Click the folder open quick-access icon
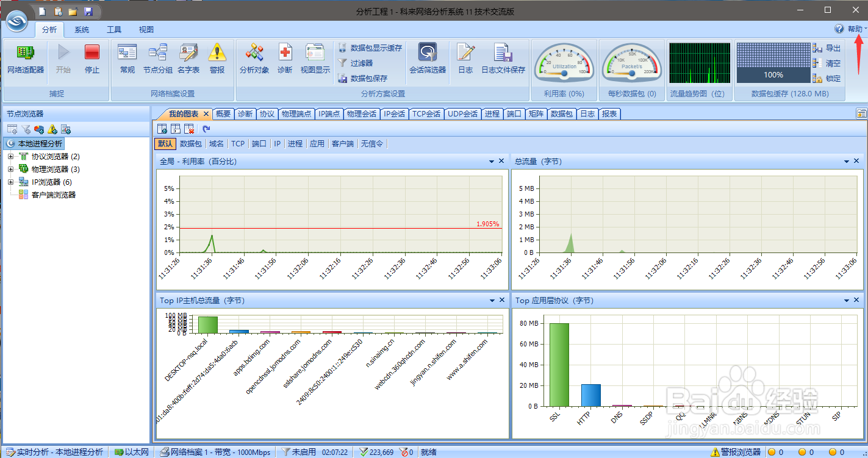The width and height of the screenshot is (868, 458). click(x=73, y=12)
